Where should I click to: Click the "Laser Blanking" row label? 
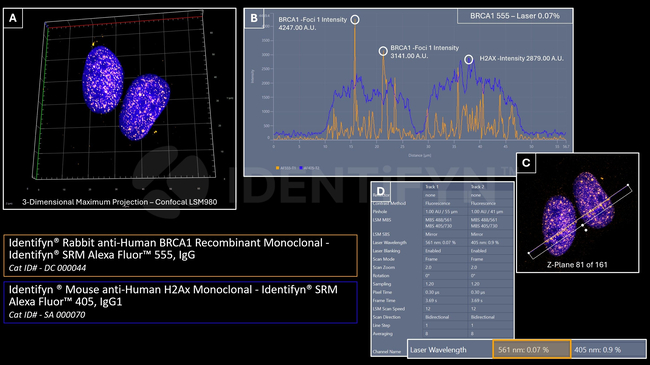click(x=386, y=251)
